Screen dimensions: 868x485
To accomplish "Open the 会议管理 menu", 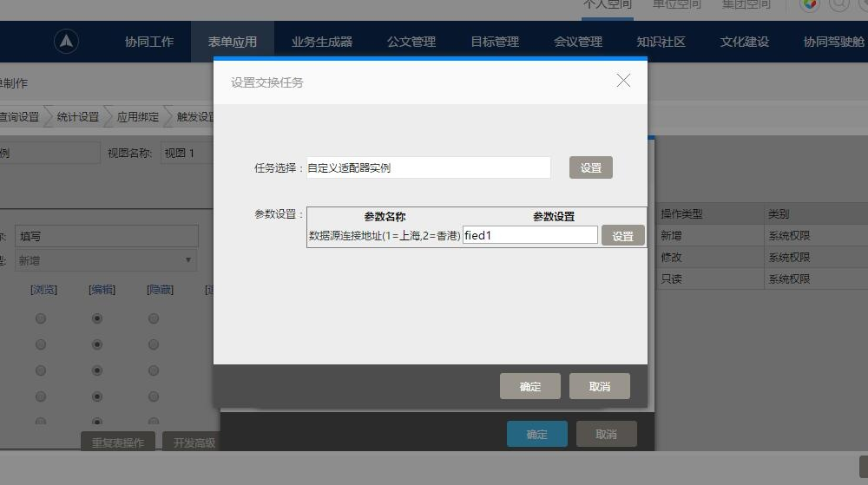I will coord(578,42).
